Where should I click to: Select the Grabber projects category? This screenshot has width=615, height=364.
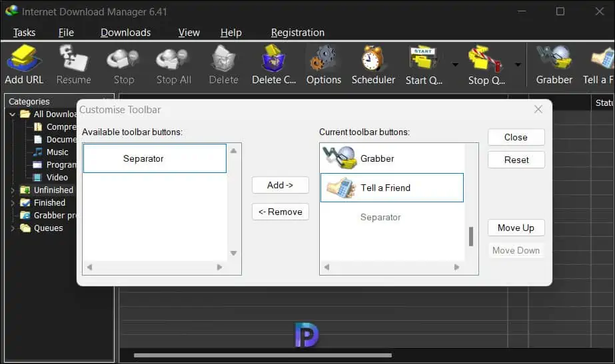[x=49, y=215]
